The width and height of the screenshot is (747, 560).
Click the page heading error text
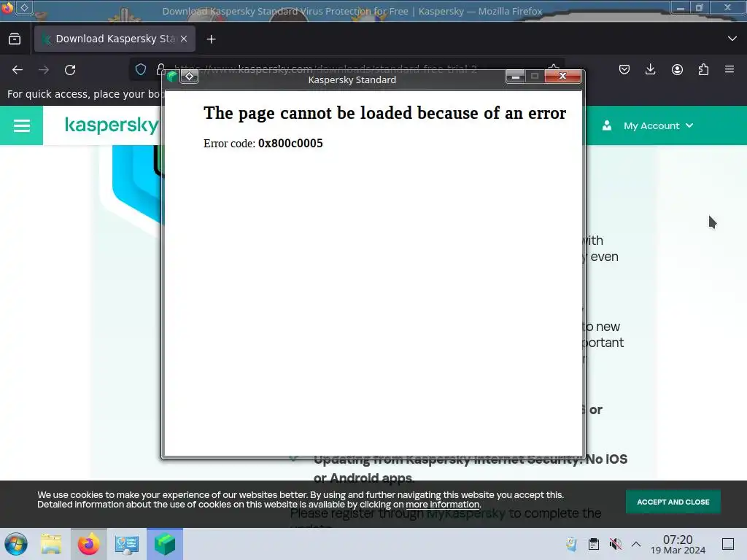tap(385, 113)
